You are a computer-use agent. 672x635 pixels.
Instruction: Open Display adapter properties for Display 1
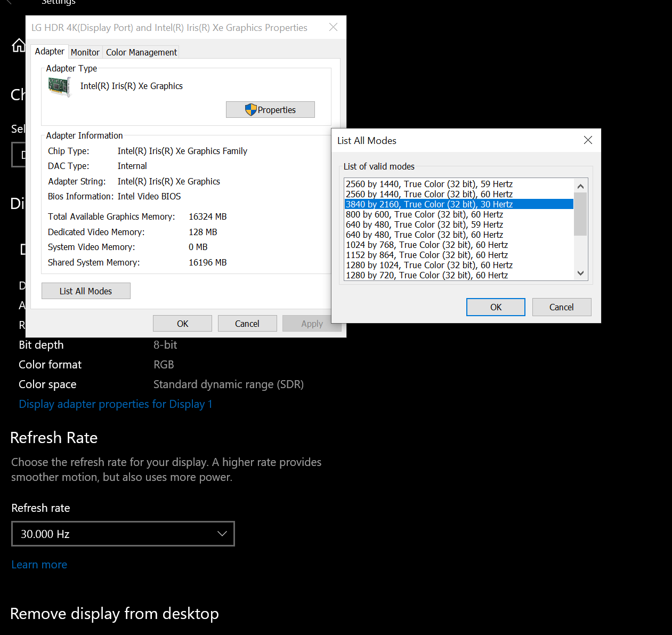116,404
